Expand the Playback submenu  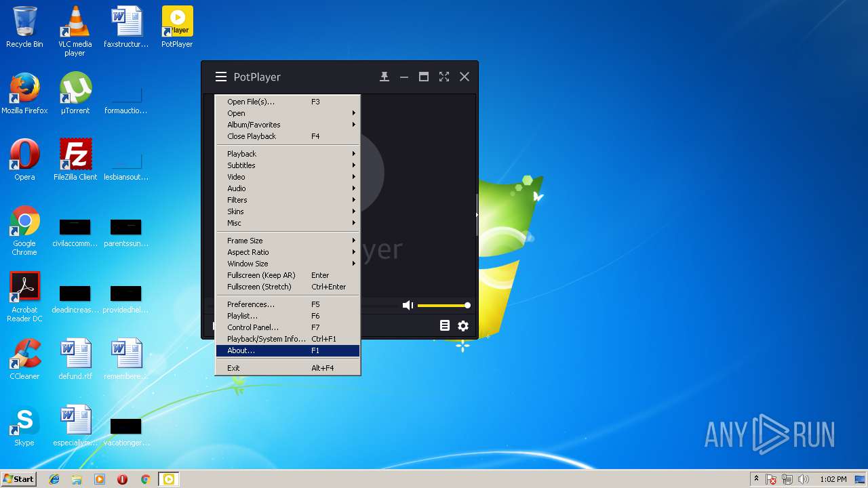pyautogui.click(x=288, y=154)
